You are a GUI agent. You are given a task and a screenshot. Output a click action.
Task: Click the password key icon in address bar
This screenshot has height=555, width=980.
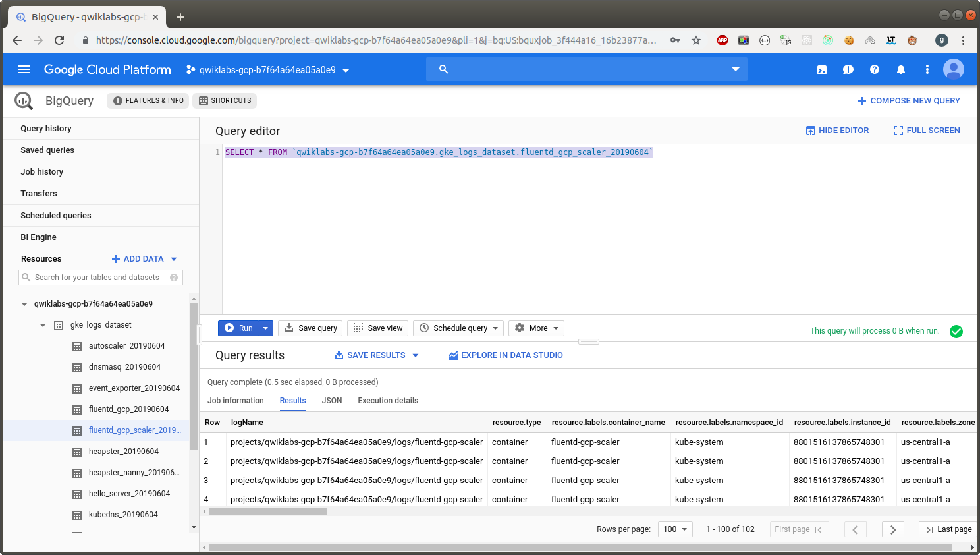tap(675, 40)
